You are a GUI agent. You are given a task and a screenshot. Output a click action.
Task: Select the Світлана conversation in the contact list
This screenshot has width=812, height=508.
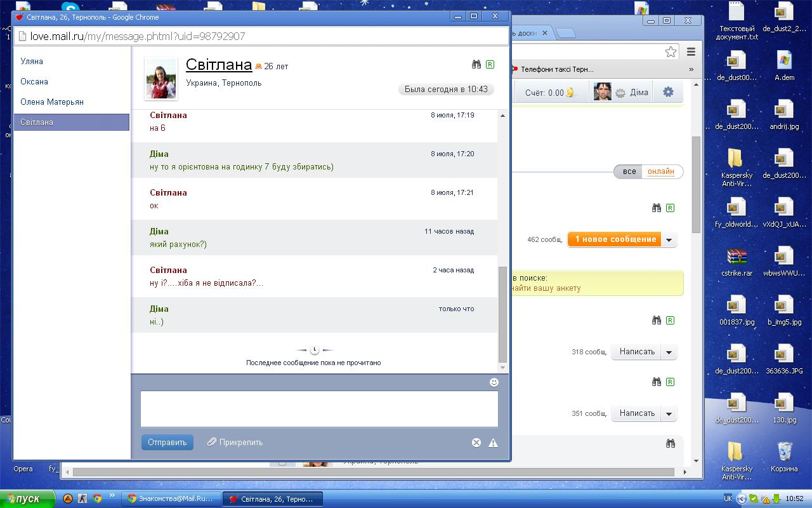(72, 123)
